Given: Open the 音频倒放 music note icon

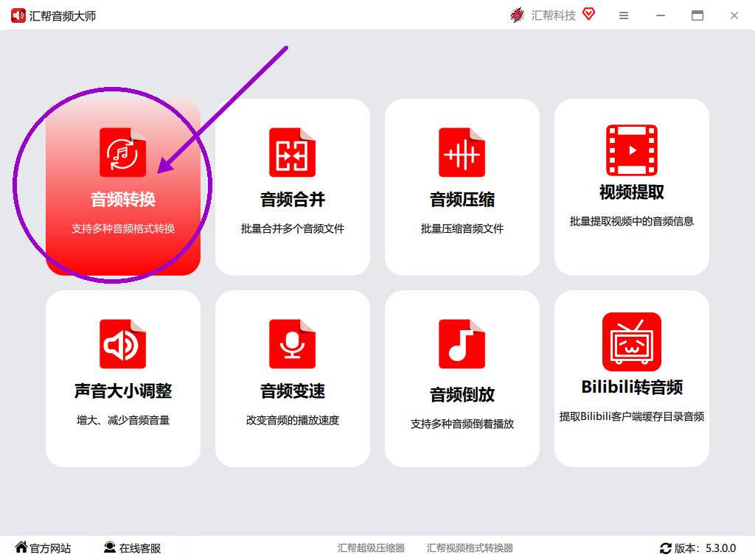Looking at the screenshot, I should pyautogui.click(x=462, y=344).
